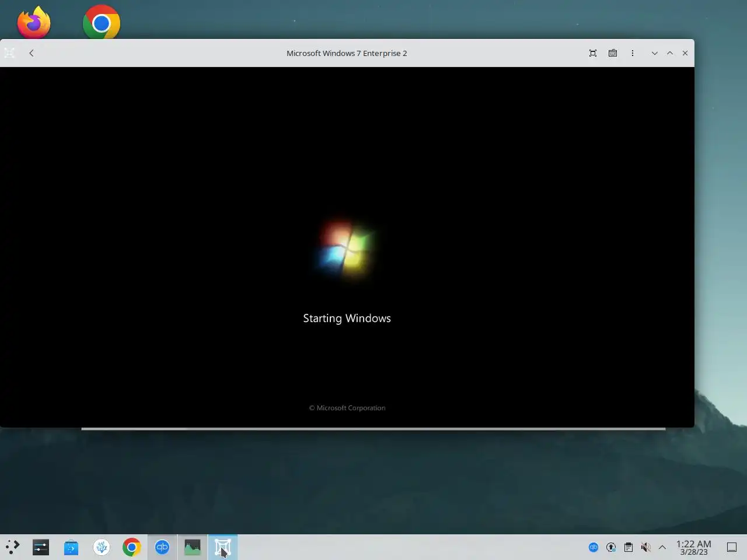Click the "Starting Windows" text
Image resolution: width=747 pixels, height=560 pixels.
[347, 318]
